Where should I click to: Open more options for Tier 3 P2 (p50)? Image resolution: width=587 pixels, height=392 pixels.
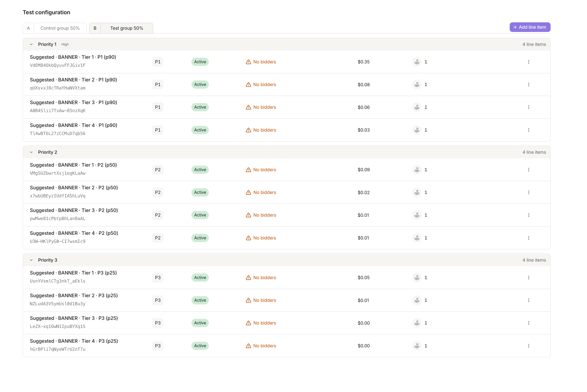528,215
